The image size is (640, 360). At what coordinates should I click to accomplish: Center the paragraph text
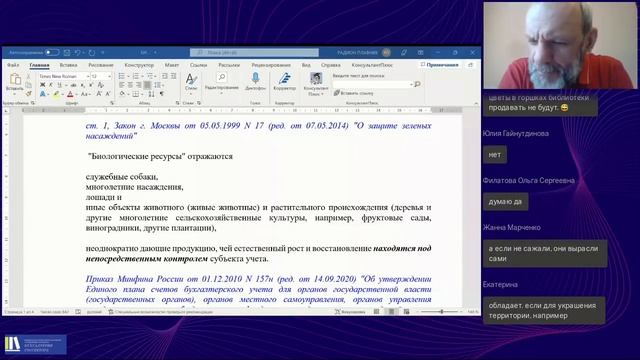pos(130,85)
